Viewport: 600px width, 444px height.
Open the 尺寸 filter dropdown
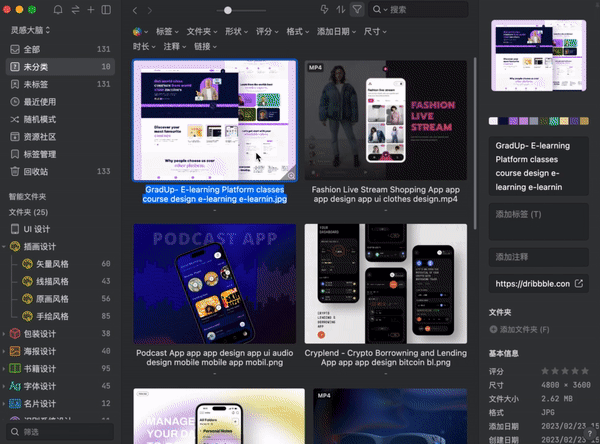point(375,32)
